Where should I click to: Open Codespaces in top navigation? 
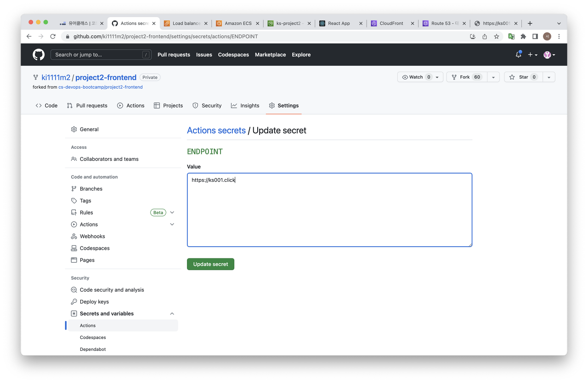[233, 55]
